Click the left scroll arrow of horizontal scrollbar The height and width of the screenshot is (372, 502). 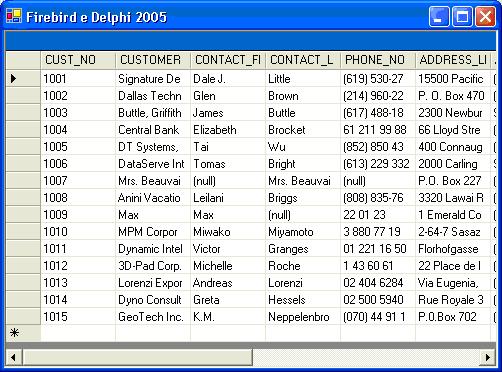point(14,358)
